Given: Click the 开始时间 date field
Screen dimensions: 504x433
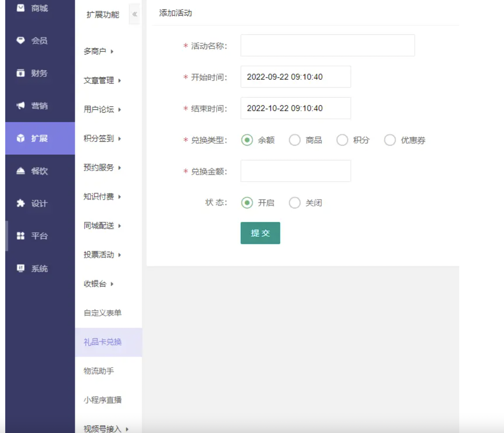Looking at the screenshot, I should pos(296,77).
